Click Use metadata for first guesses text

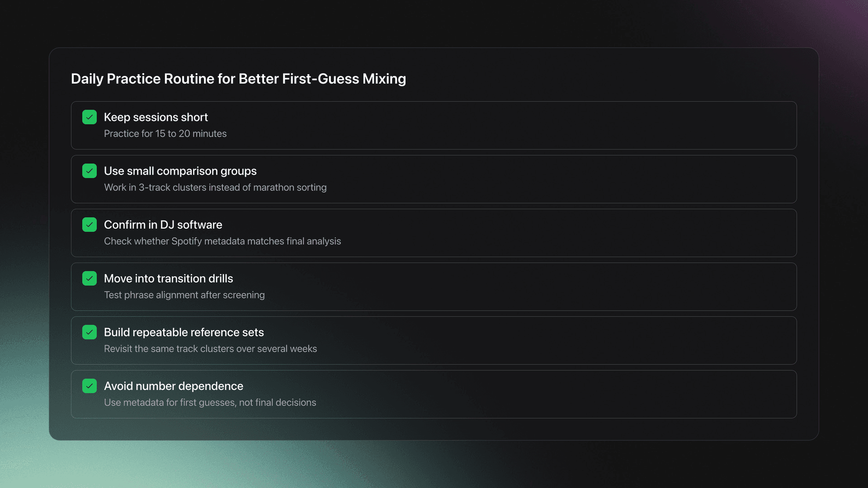[210, 403]
